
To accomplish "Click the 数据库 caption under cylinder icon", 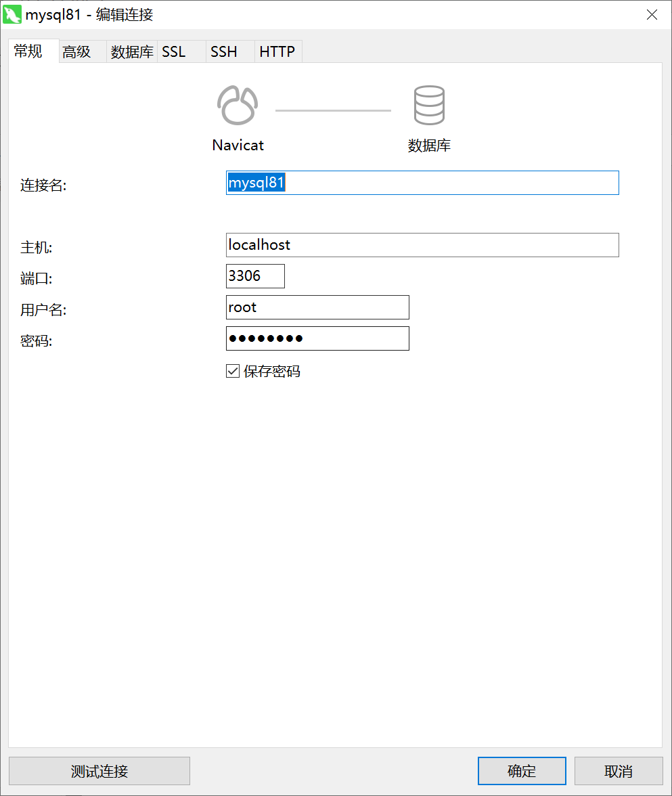I will [429, 146].
